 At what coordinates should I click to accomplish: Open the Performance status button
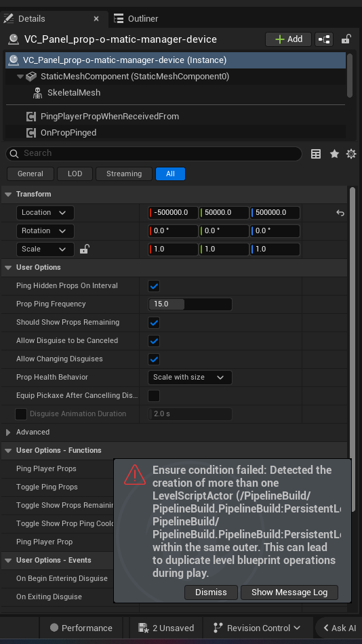(81, 628)
